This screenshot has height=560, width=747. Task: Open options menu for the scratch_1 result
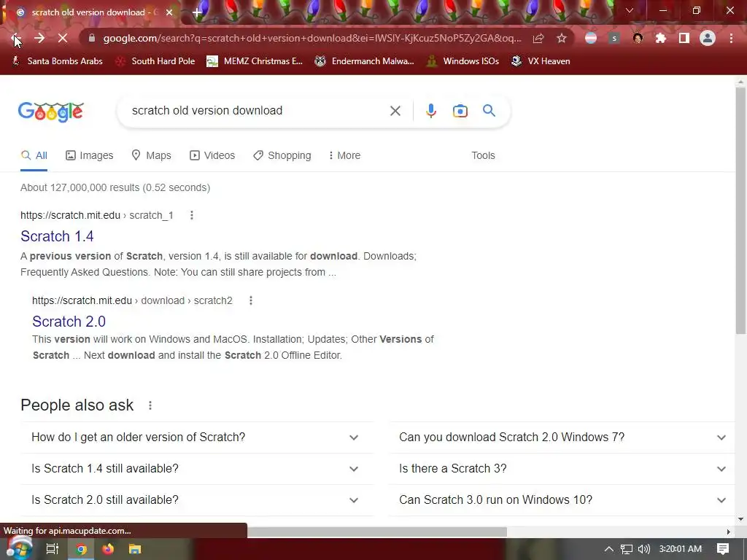192,215
